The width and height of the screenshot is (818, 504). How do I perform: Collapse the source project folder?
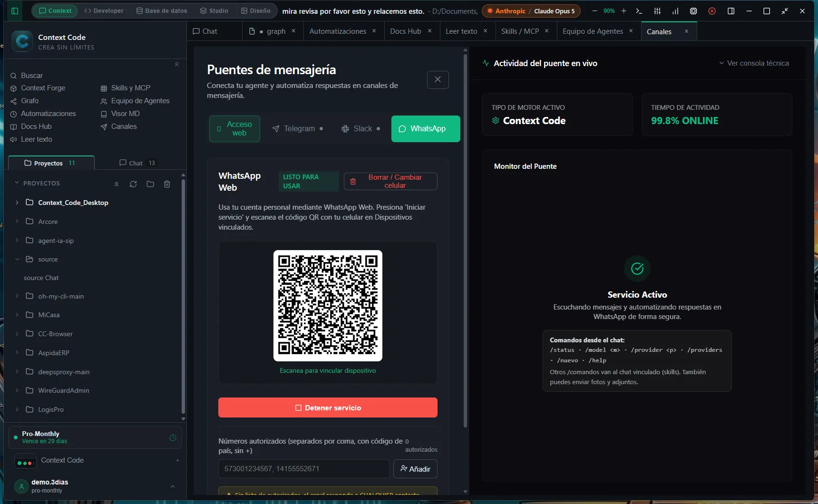coord(17,259)
